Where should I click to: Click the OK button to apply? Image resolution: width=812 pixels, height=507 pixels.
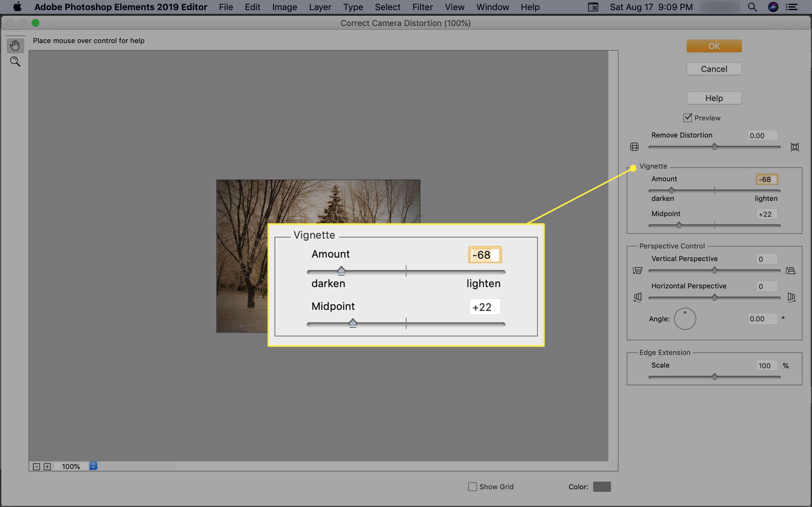(714, 46)
